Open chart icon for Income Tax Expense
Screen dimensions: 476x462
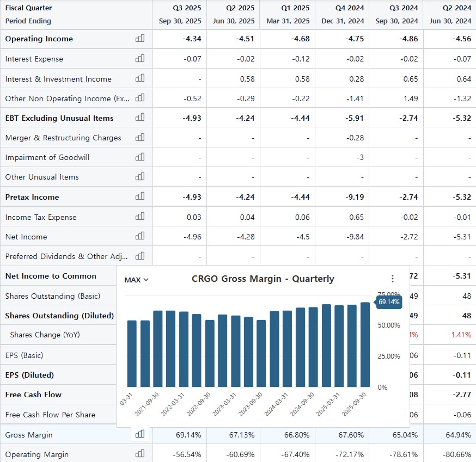coord(140,217)
